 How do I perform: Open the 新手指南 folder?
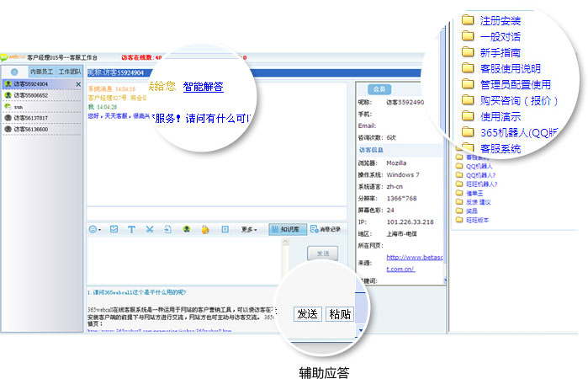click(499, 52)
